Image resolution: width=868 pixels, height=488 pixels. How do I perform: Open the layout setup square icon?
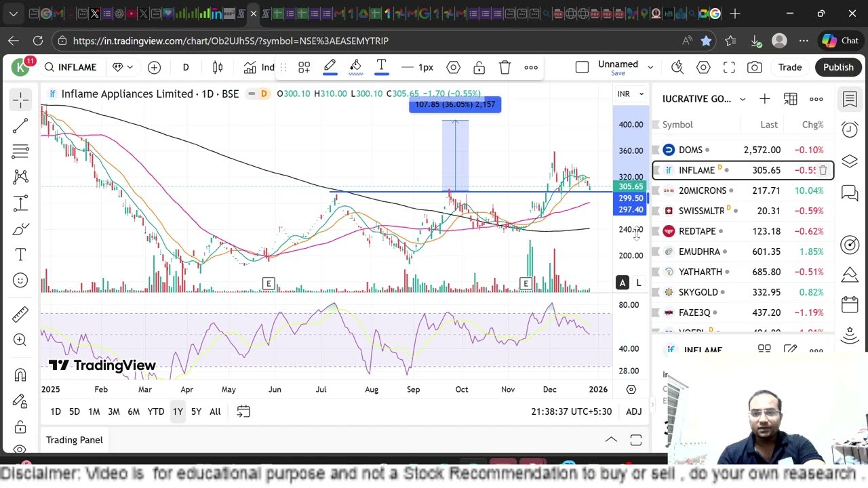coord(582,67)
